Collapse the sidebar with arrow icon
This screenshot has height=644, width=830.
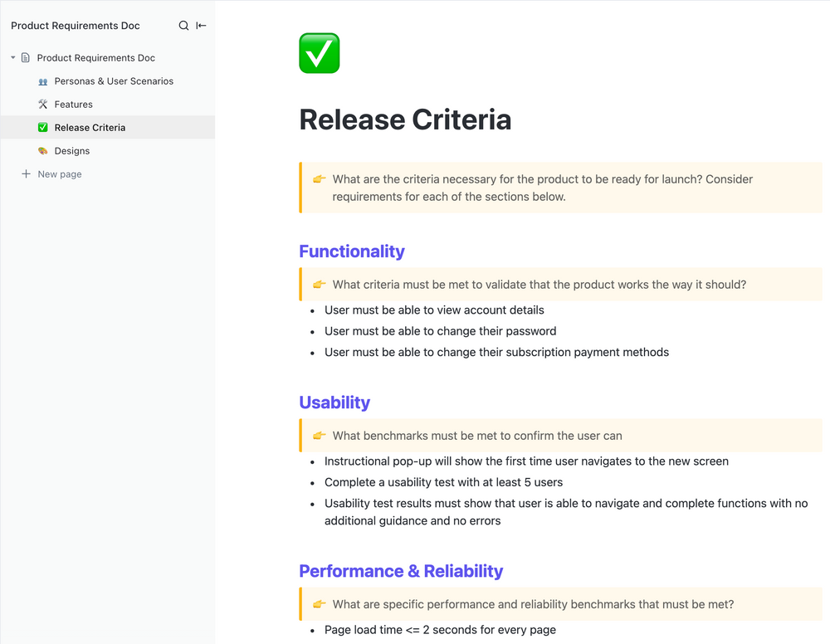(x=201, y=26)
